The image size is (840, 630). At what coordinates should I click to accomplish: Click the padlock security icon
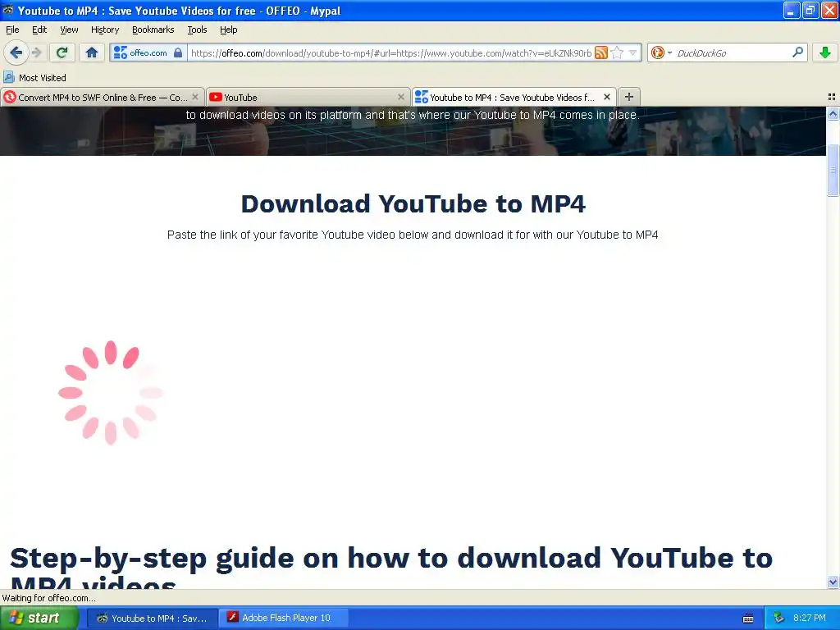coord(178,52)
